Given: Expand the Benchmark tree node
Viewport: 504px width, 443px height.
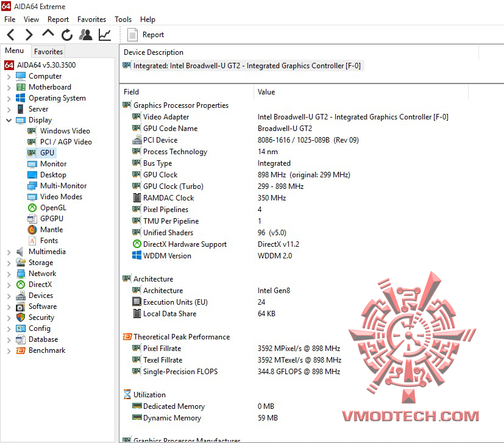Looking at the screenshot, I should (x=9, y=350).
